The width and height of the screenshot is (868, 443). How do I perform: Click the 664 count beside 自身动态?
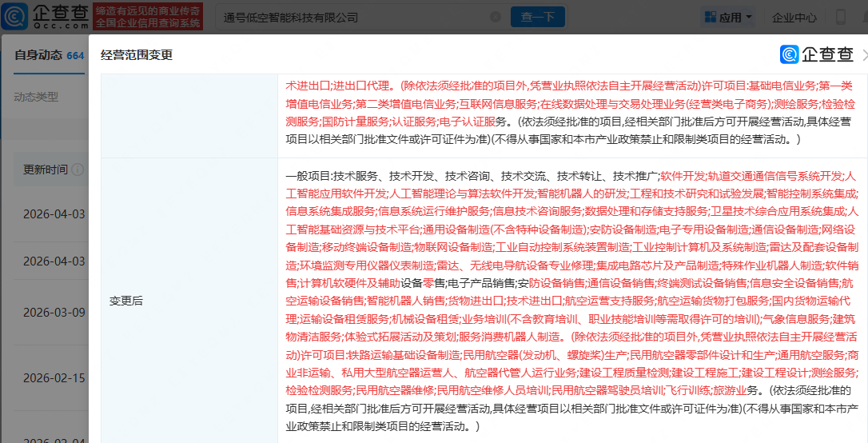click(76, 56)
